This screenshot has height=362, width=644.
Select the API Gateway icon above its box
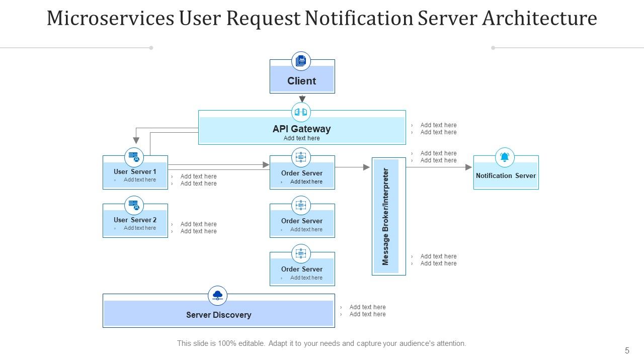301,112
